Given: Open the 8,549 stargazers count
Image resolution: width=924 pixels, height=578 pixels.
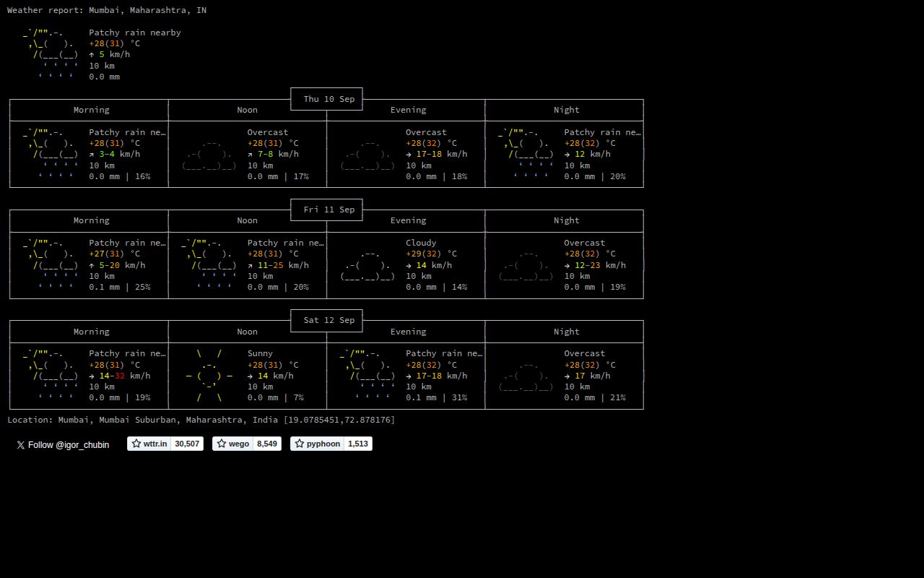Looking at the screenshot, I should 267,444.
